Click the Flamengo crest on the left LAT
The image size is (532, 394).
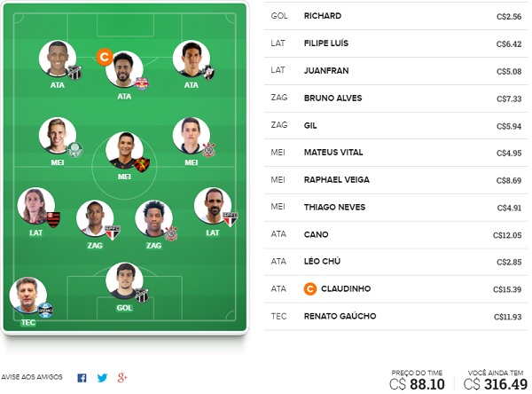coord(53,219)
